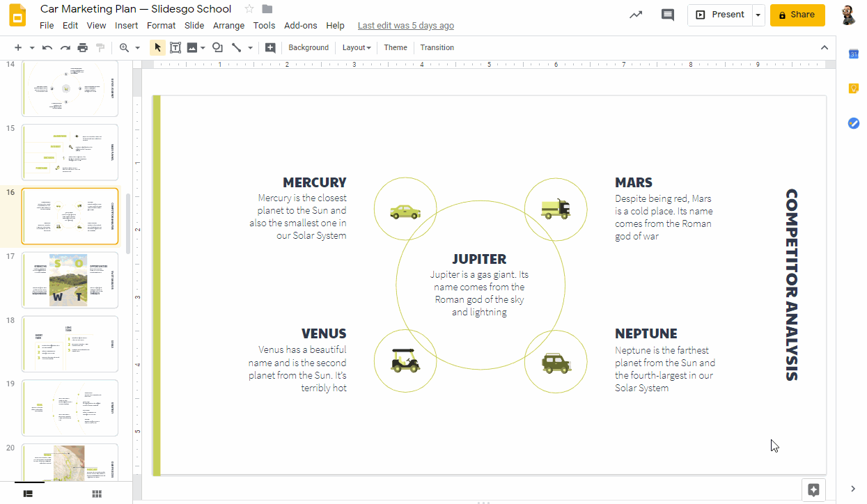Click the paint format tool
The height and width of the screenshot is (504, 867).
(x=101, y=47)
